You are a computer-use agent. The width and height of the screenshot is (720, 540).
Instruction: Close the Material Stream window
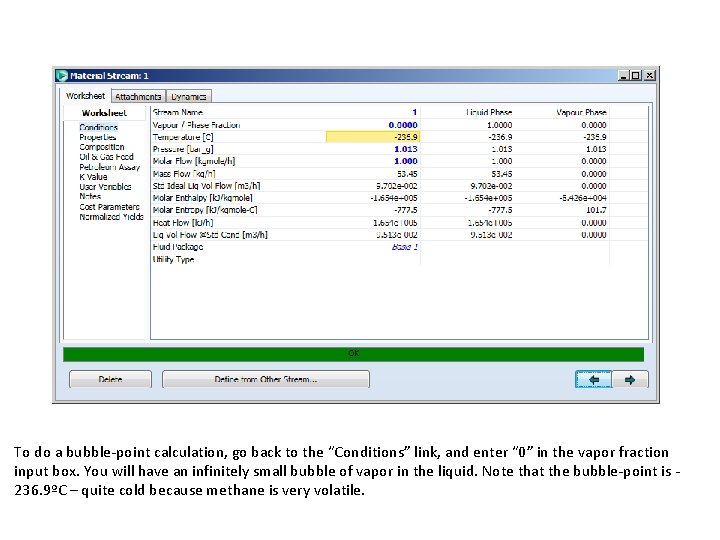[x=649, y=75]
